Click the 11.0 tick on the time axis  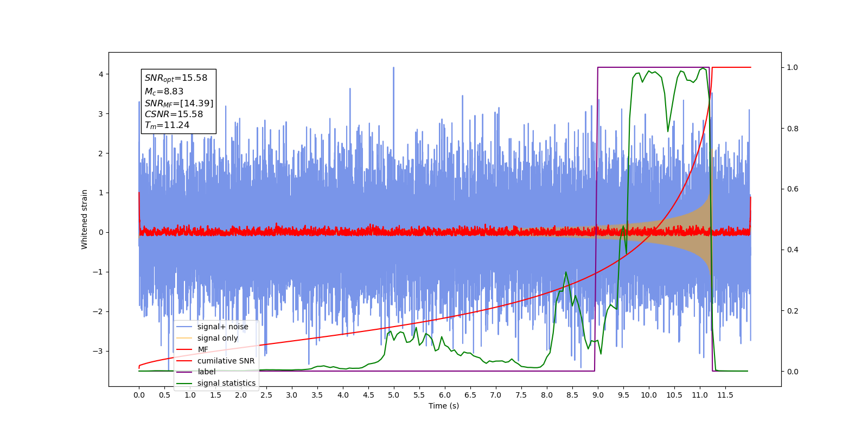point(700,395)
